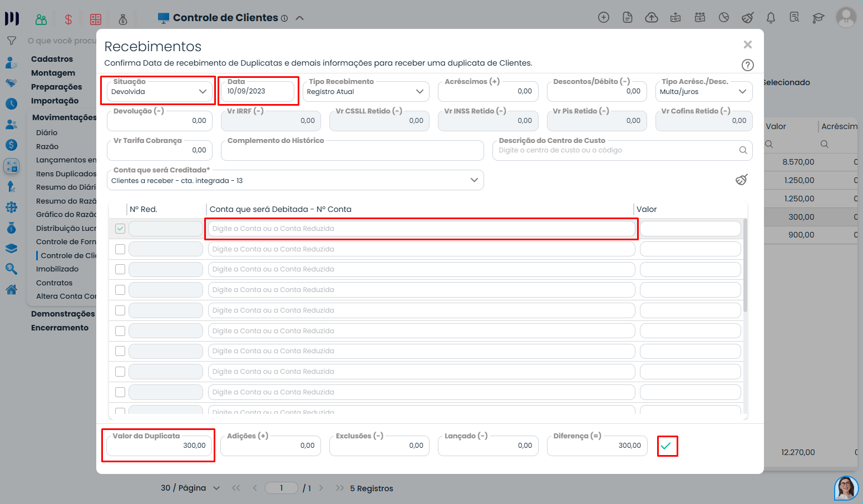This screenshot has width=863, height=504.
Task: Open the Cadastros menu
Action: pos(52,59)
